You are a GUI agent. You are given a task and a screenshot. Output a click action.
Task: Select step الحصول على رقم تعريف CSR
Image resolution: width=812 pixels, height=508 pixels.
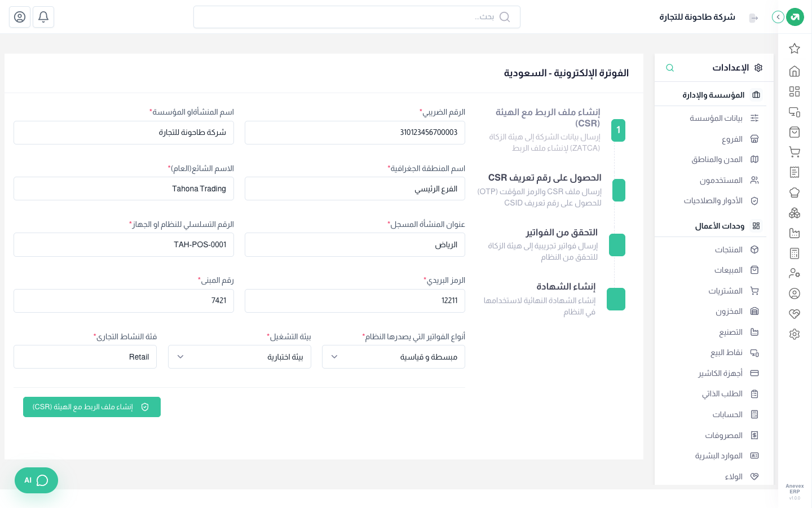[551, 190]
